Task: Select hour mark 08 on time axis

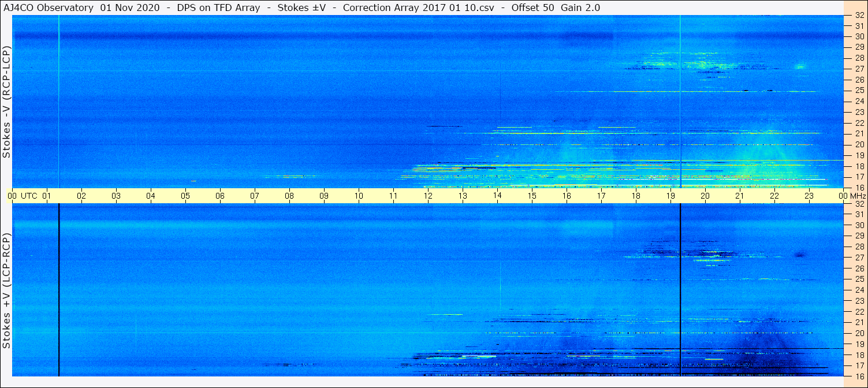Action: [289, 196]
